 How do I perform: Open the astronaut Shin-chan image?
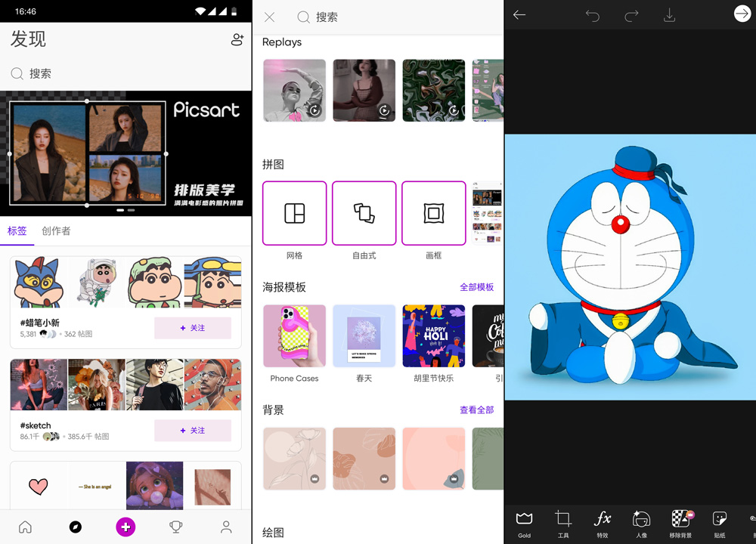click(x=97, y=283)
